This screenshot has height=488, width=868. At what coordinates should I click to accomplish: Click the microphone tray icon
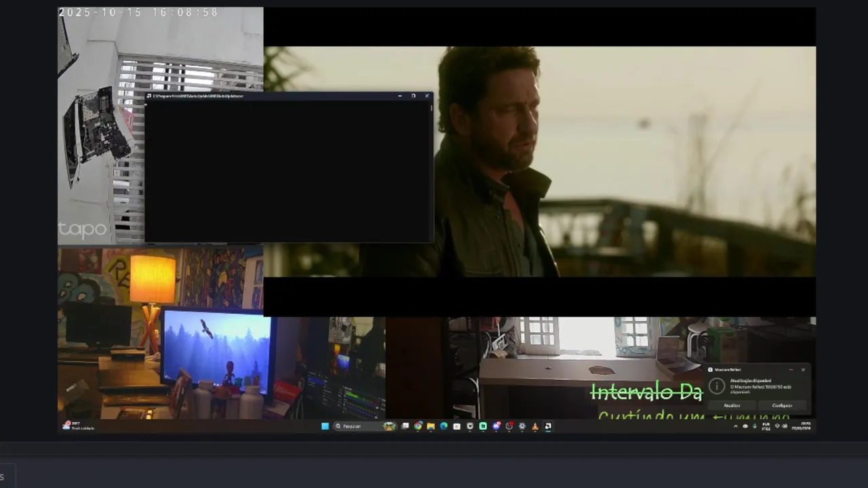point(755,426)
